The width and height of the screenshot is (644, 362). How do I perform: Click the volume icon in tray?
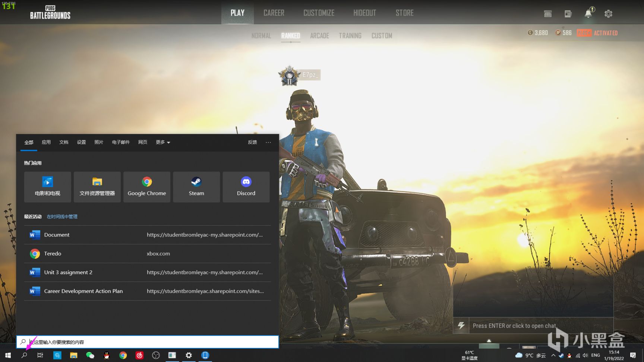click(585, 355)
